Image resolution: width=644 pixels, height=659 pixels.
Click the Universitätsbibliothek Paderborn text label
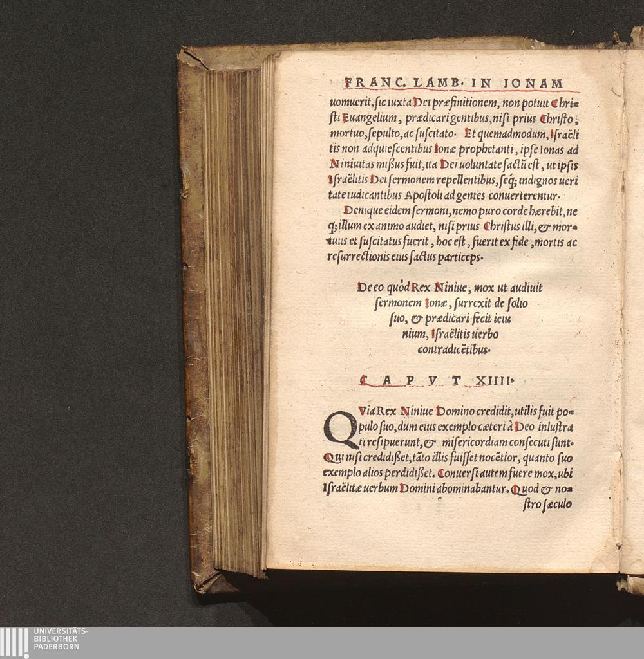coord(60,639)
